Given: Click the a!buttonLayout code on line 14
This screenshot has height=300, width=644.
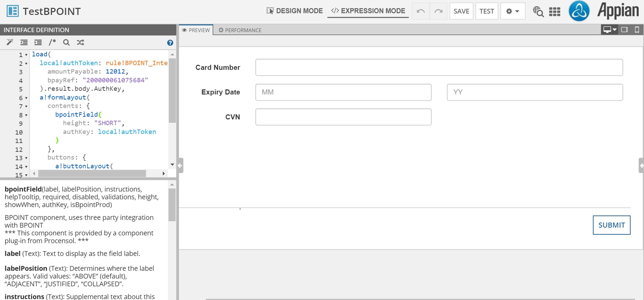Looking at the screenshot, I should click(x=84, y=166).
